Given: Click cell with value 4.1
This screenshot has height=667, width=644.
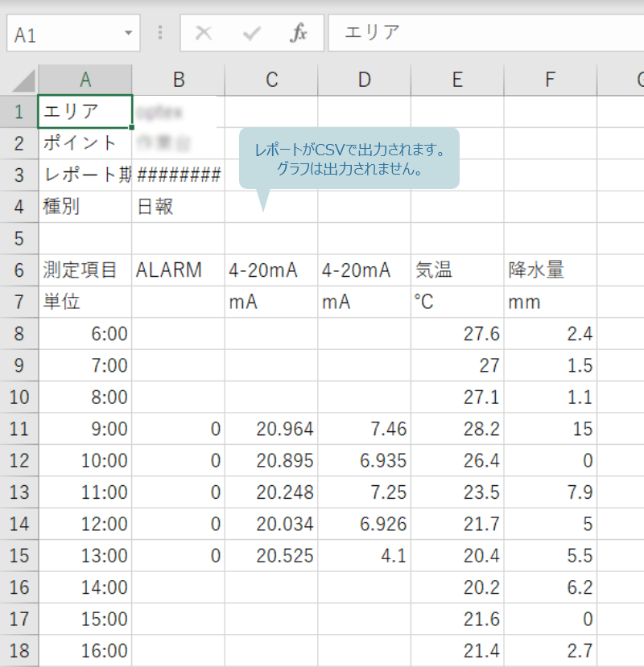Looking at the screenshot, I should tap(365, 555).
